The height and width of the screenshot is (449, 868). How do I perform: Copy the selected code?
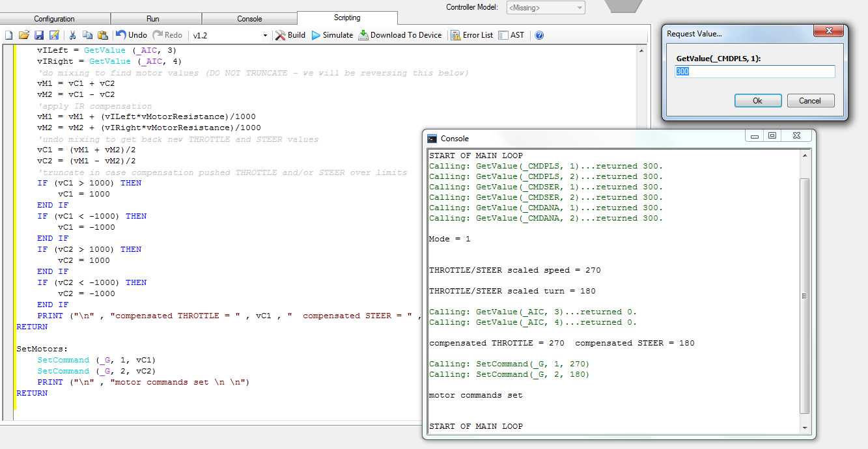(89, 34)
